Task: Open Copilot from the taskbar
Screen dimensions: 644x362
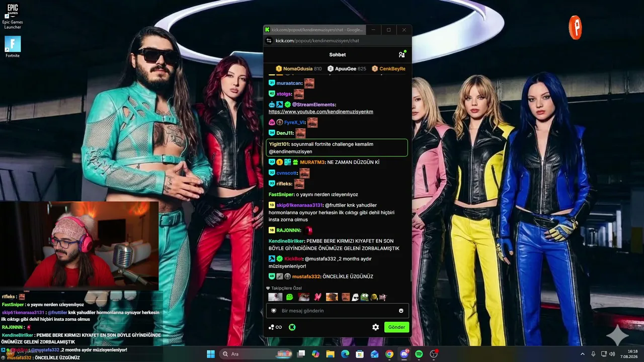Action: pos(315,354)
